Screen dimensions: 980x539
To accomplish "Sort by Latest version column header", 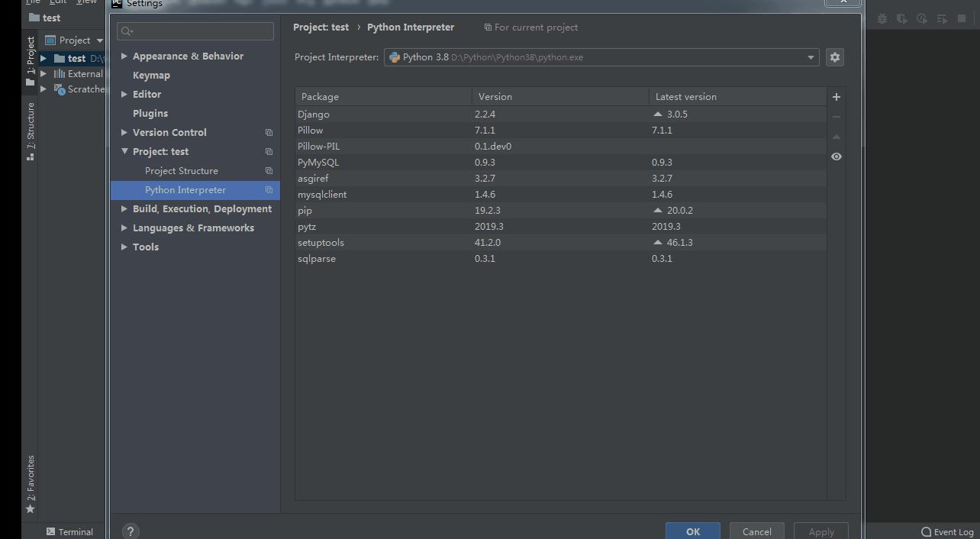I will click(737, 97).
